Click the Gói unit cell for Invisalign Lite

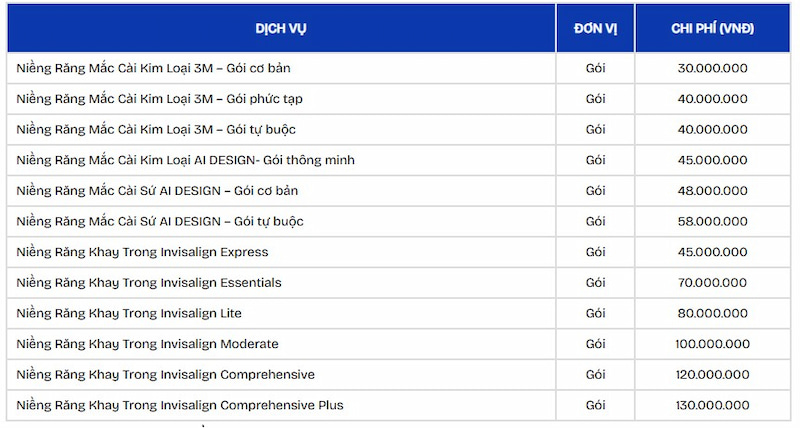(595, 313)
